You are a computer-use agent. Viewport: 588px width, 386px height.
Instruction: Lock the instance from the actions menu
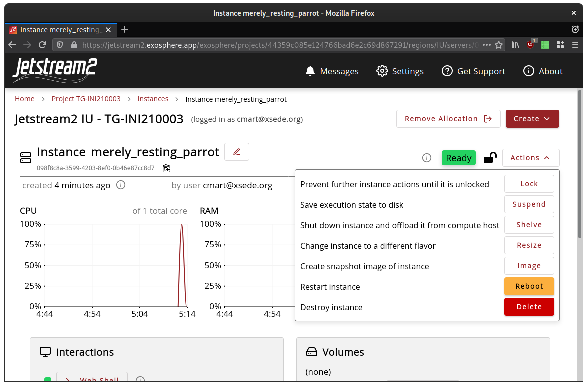[529, 184]
